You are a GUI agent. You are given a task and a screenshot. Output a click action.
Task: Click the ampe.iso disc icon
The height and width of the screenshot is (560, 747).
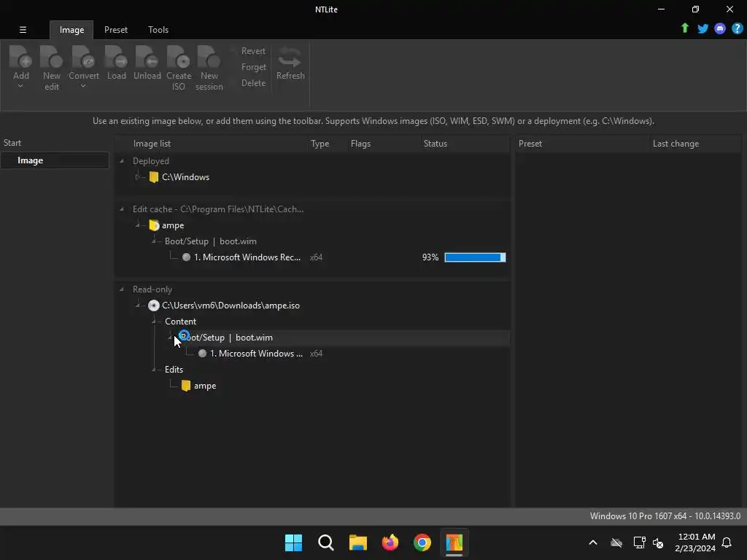tap(153, 306)
